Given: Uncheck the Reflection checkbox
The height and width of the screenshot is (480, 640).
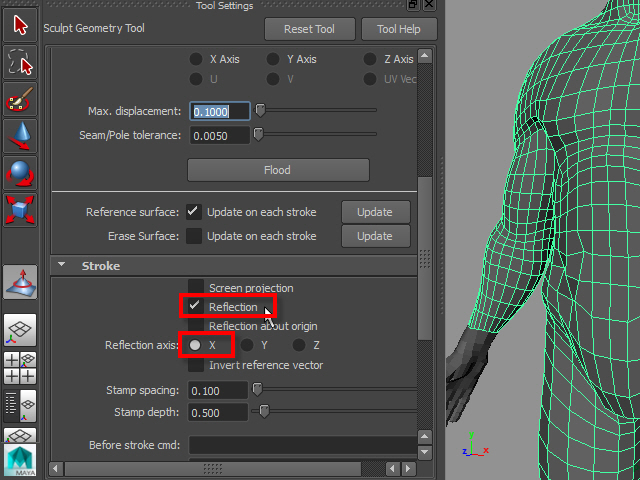Looking at the screenshot, I should tap(196, 307).
